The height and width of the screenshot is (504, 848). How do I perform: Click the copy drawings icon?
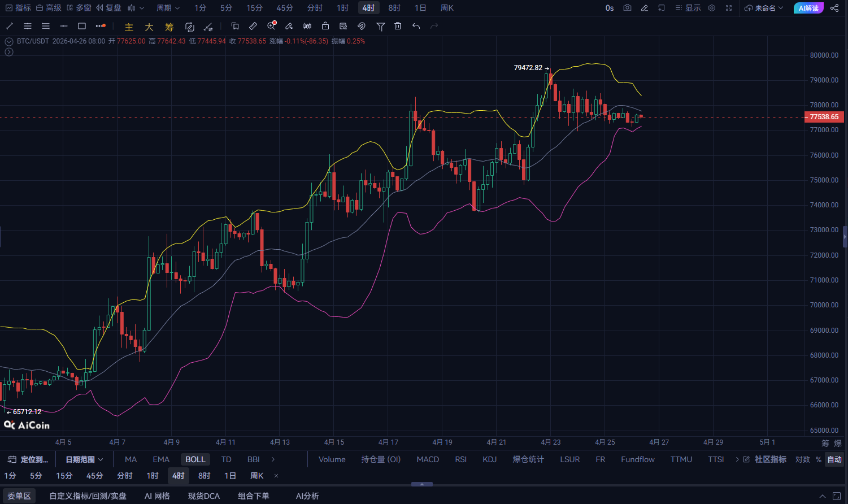[x=235, y=26]
